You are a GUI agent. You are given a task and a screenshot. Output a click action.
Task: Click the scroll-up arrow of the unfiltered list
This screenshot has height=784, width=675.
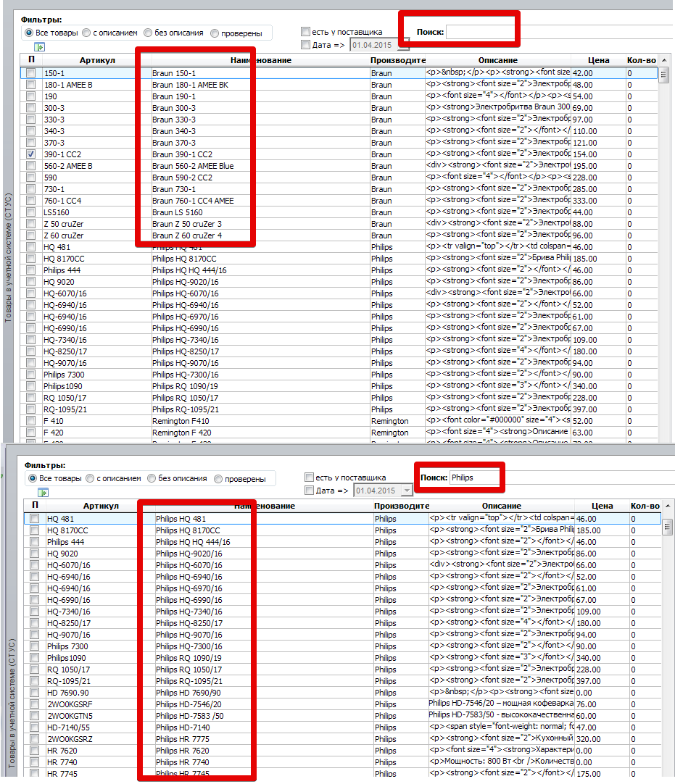[x=664, y=60]
